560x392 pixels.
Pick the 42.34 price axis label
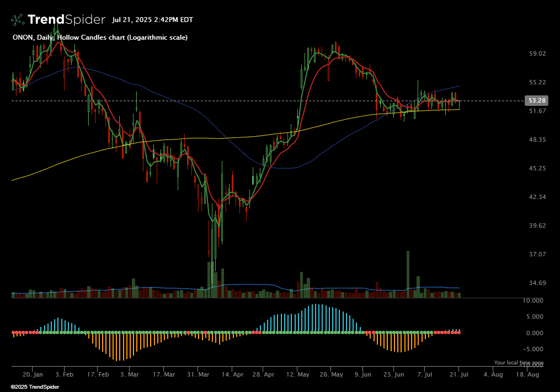click(x=537, y=197)
